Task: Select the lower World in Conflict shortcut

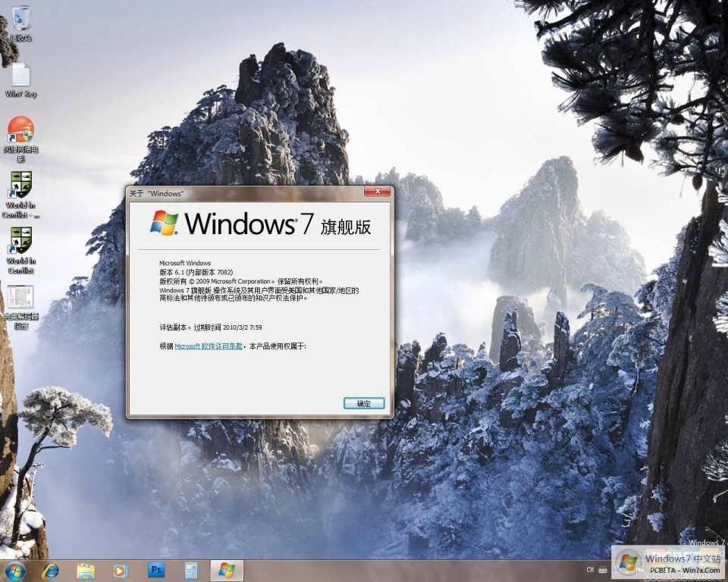Action: pos(21,251)
